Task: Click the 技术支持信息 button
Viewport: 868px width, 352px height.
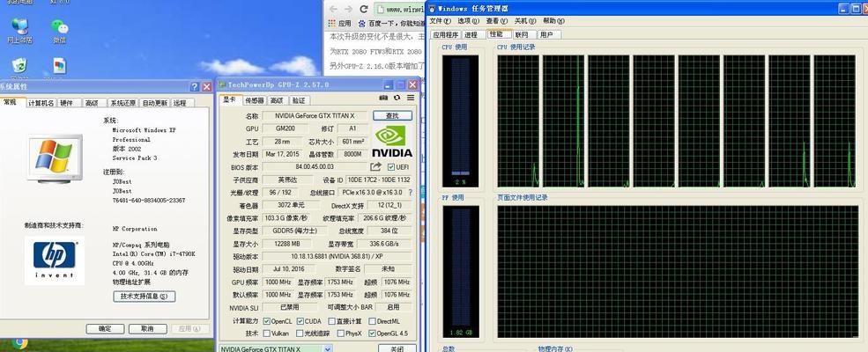Action: pyautogui.click(x=144, y=297)
